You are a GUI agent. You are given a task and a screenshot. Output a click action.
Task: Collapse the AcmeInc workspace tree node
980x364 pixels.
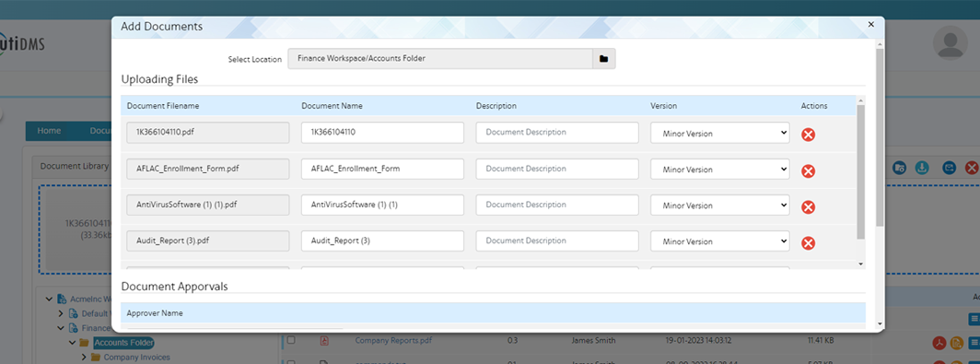[x=50, y=299]
